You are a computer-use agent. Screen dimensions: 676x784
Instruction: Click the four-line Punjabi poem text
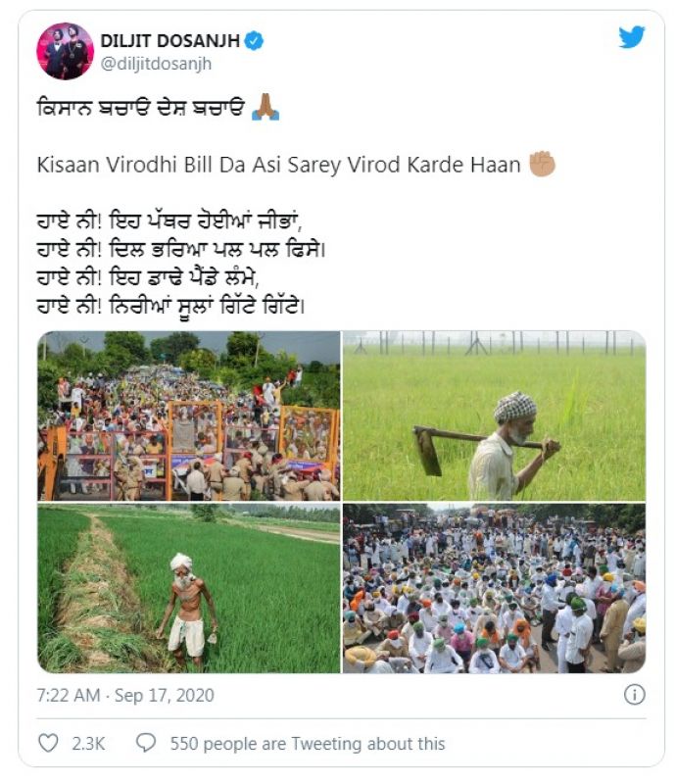(181, 263)
